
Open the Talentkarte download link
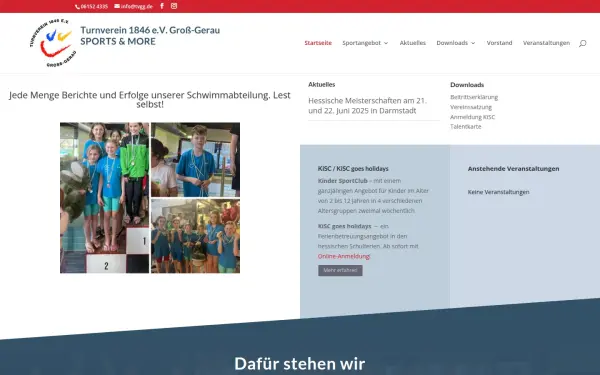[x=466, y=127]
